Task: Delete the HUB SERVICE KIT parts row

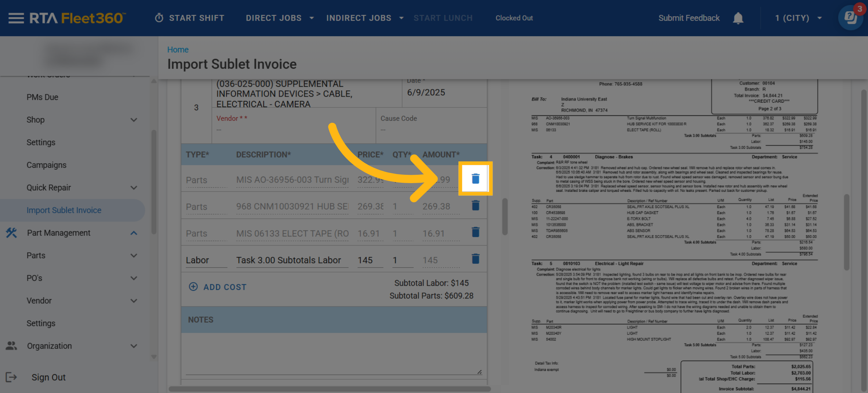Action: pos(475,206)
